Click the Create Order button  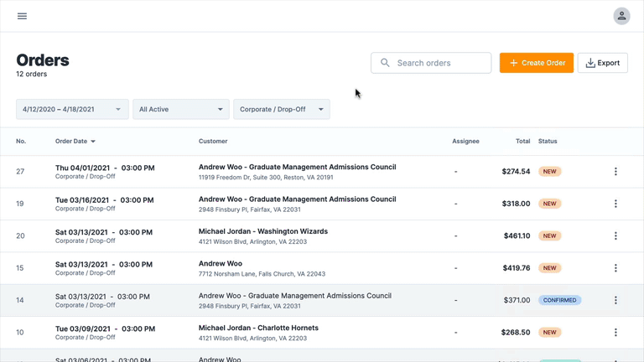tap(537, 63)
